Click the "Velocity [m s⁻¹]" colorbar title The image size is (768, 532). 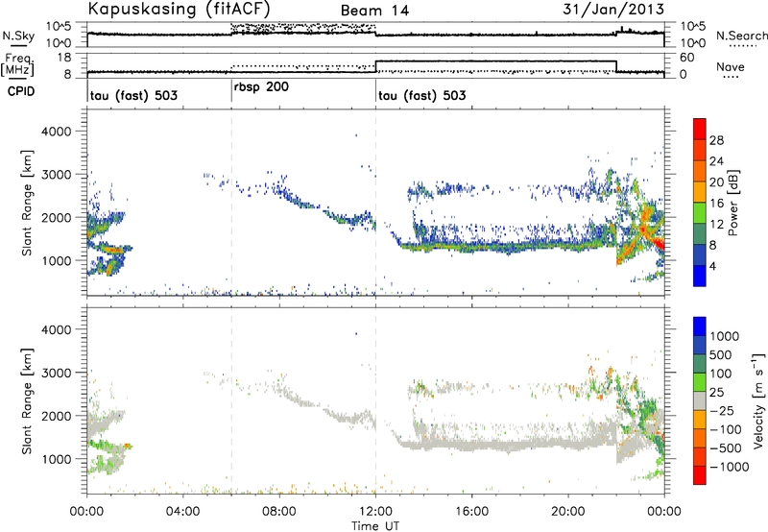(x=758, y=400)
